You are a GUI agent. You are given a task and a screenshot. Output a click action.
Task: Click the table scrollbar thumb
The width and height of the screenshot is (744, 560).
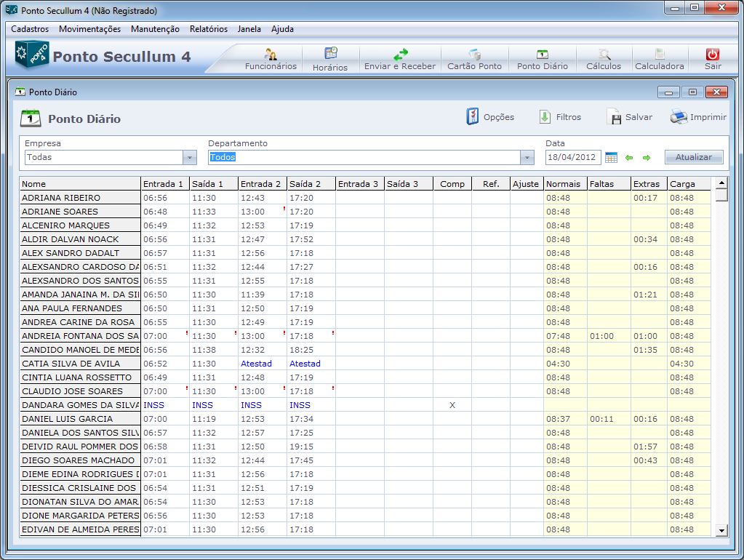point(721,195)
